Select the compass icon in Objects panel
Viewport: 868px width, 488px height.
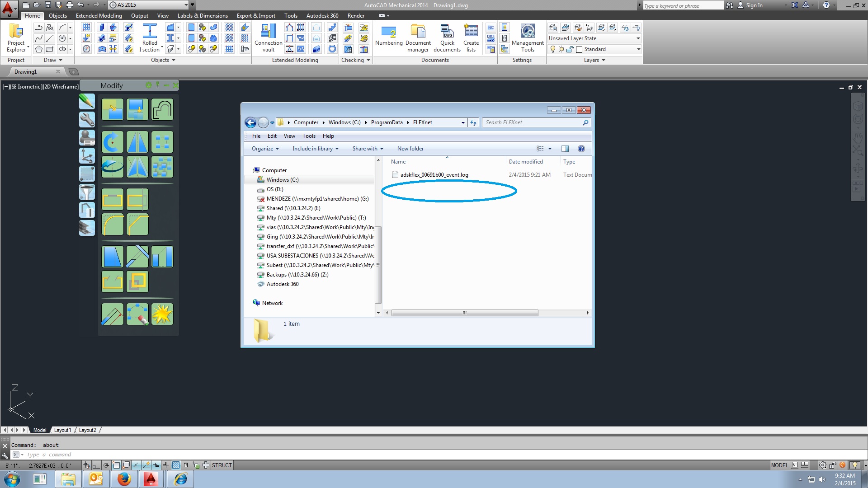[86, 49]
